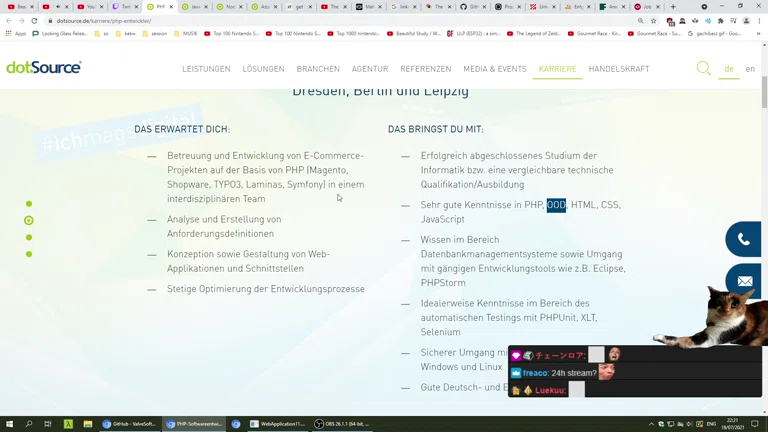Open Task View on the taskbar

48,424
